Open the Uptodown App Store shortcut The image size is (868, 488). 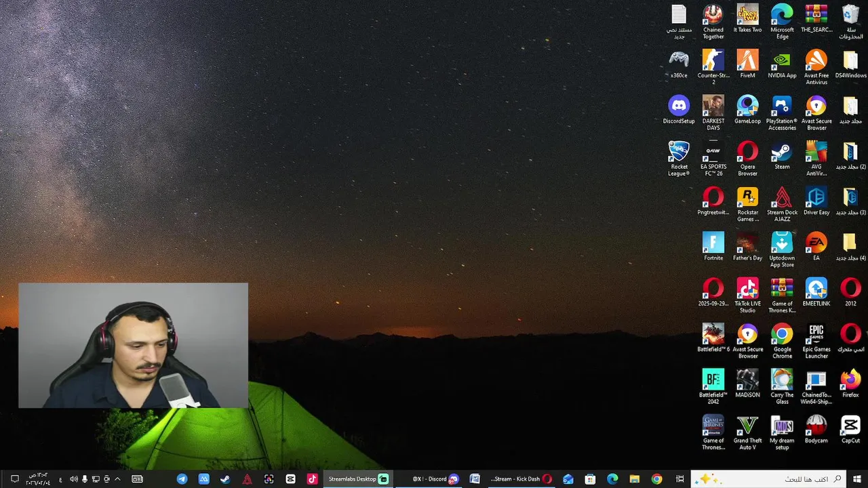tap(782, 249)
